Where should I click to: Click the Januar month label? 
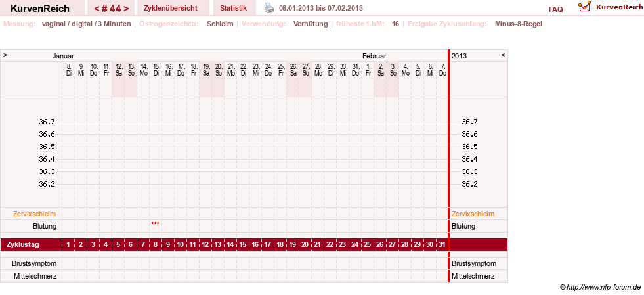(x=63, y=56)
